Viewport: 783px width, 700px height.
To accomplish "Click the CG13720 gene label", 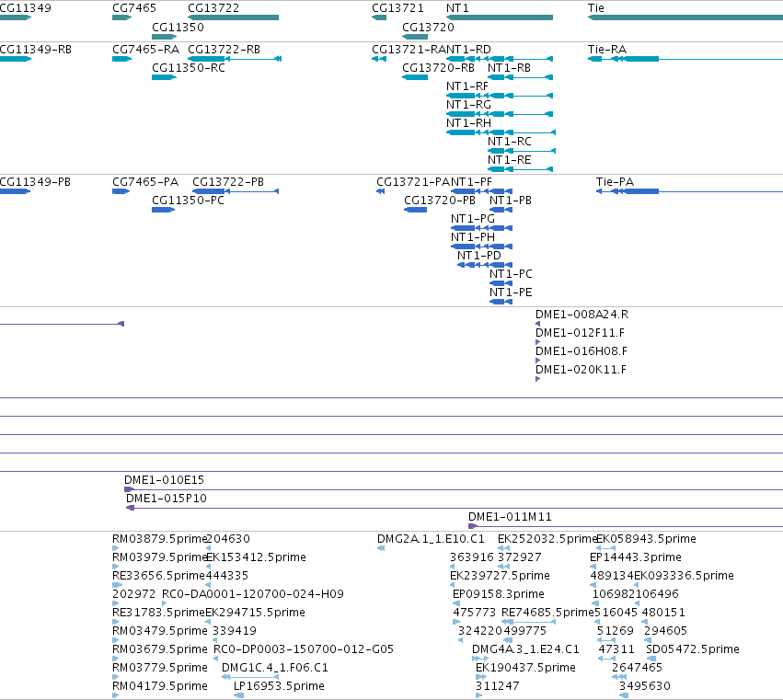I will click(428, 27).
